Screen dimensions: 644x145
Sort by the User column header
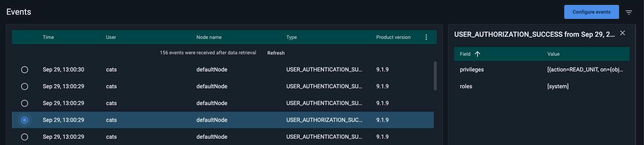point(111,37)
